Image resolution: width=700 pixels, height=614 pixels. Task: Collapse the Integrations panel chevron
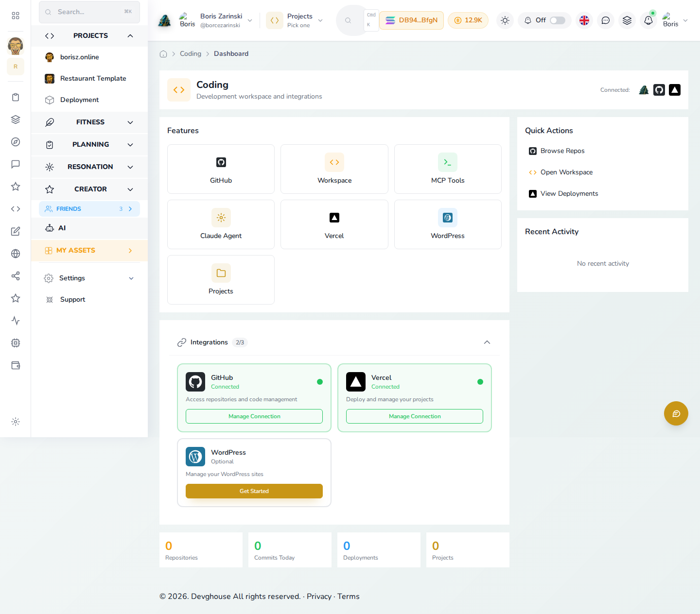click(487, 342)
